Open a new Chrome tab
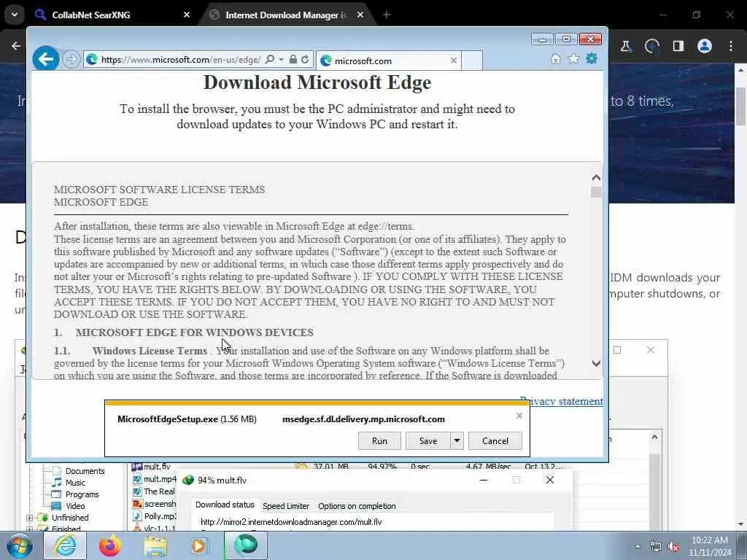 tap(387, 15)
